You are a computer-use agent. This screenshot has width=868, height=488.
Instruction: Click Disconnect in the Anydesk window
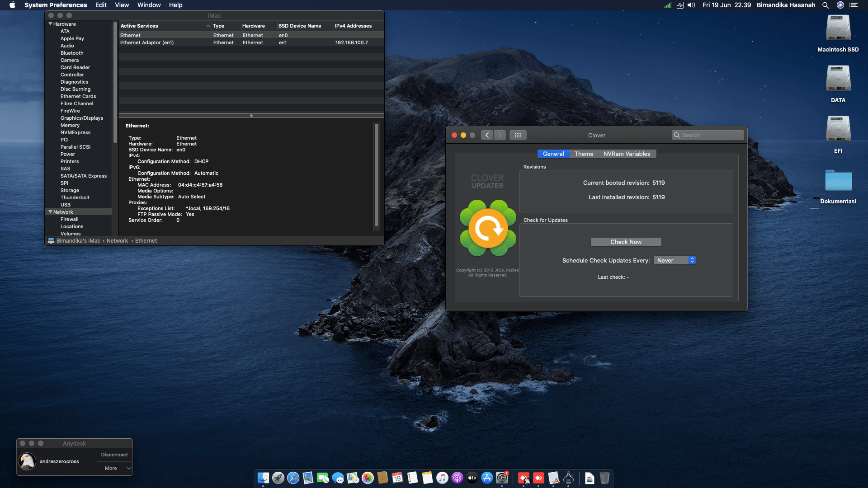click(114, 455)
